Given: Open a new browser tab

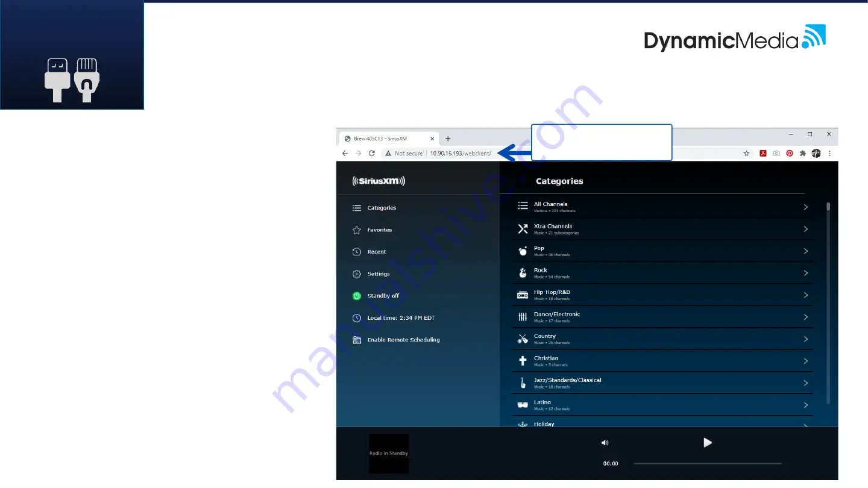Looking at the screenshot, I should (448, 139).
